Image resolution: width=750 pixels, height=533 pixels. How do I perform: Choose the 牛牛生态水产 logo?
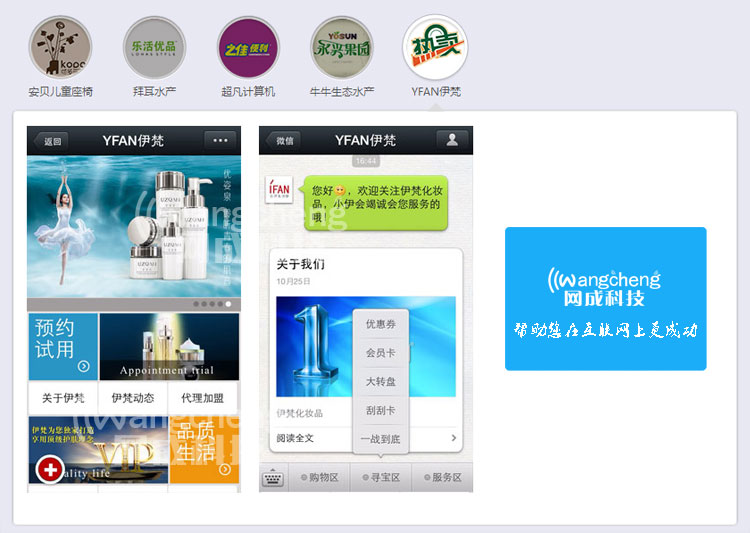coord(342,48)
